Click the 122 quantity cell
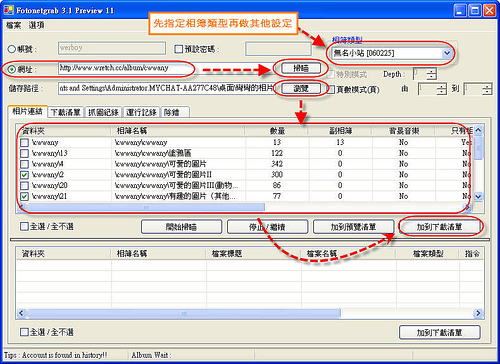Screen dimensions: 500x364 click(x=277, y=153)
